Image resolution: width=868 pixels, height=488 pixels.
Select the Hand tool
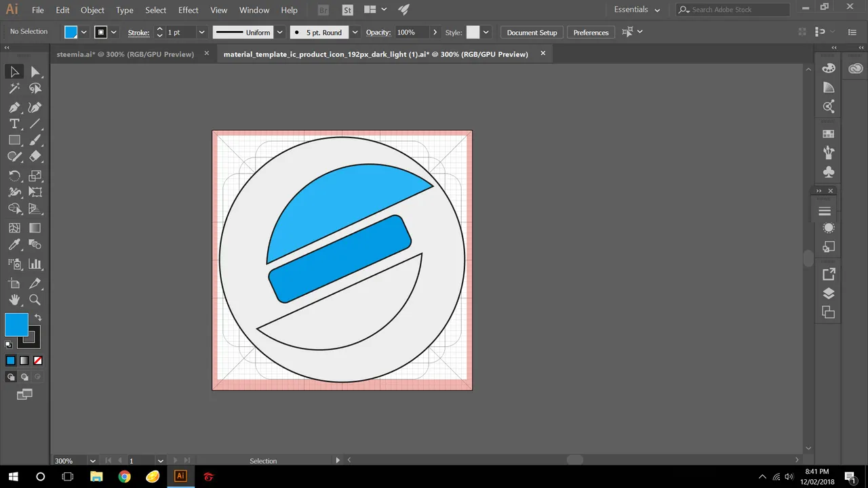click(14, 299)
